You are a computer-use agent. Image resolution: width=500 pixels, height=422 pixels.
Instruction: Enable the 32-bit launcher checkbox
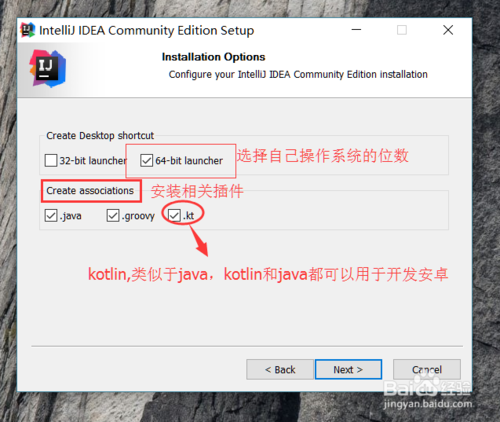pos(51,160)
